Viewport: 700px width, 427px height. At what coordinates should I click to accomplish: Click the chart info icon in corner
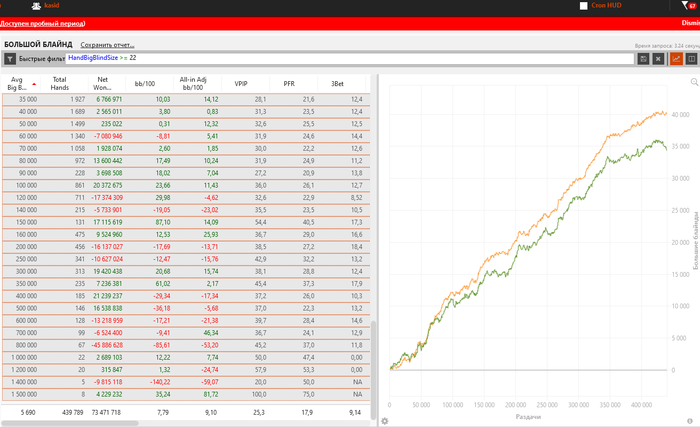coord(690,421)
